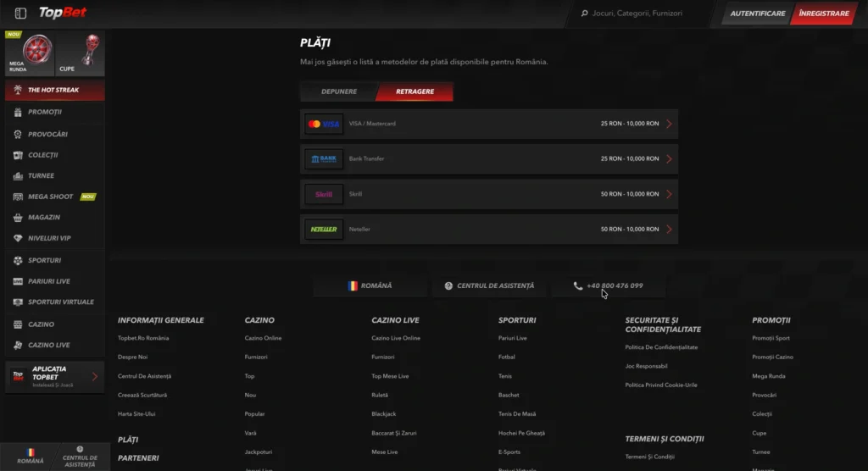Screen dimensions: 868x471
Task: Click the help circle icon beside Centrul de Asistență
Action: point(448,285)
